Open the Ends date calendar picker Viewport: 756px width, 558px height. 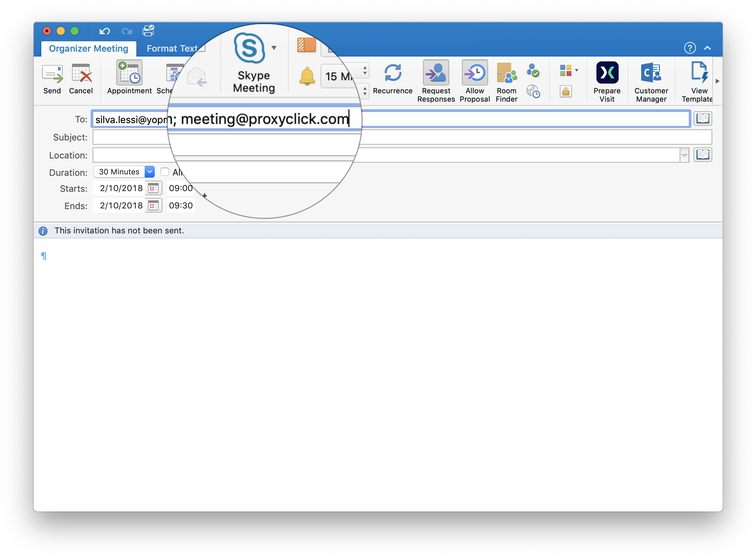[153, 206]
